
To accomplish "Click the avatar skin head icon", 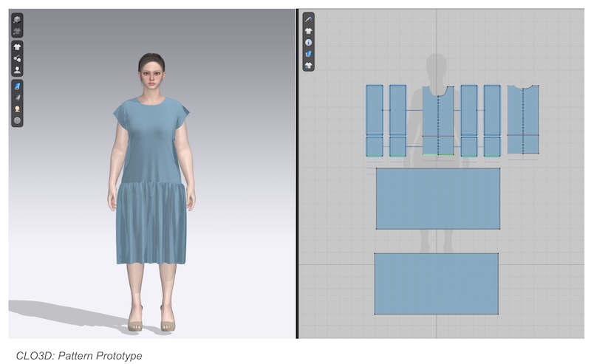I will coord(17,109).
